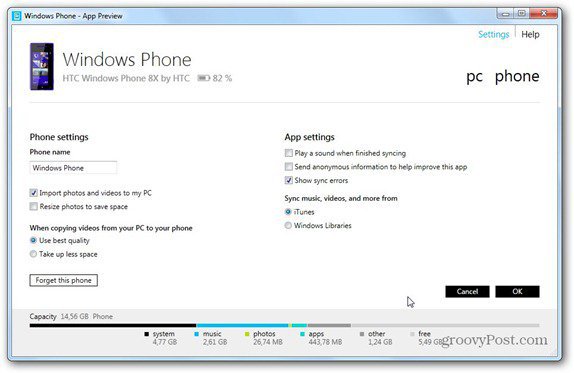Screen dimensions: 574x373
Task: Click the 'App settings' heading
Action: point(310,137)
